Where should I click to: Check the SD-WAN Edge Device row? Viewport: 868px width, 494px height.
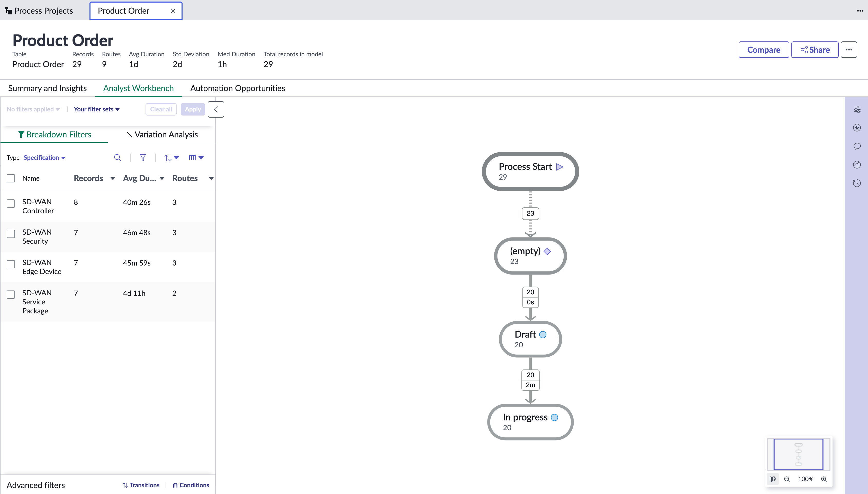11,264
